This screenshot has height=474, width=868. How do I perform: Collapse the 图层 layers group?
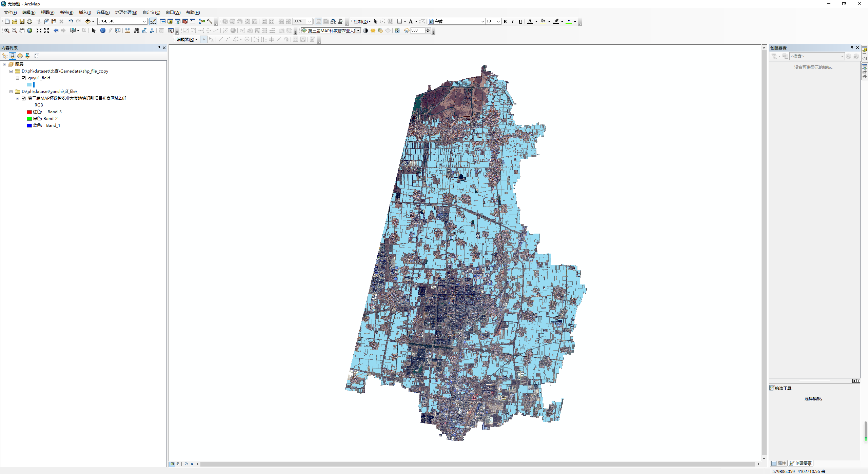5,64
